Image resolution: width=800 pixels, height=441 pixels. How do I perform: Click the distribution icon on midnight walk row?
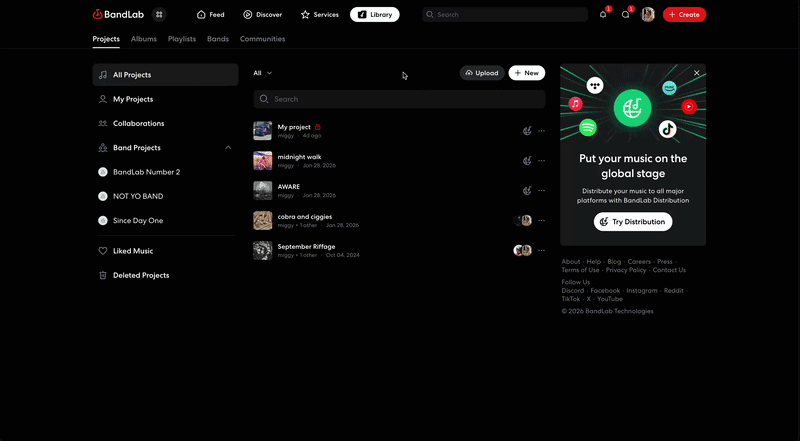pos(527,160)
